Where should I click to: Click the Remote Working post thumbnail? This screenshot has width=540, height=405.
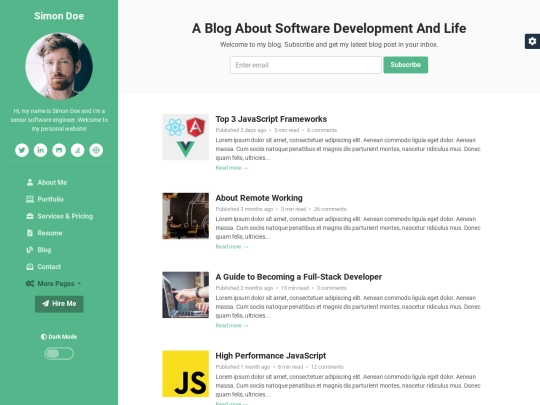pyautogui.click(x=186, y=216)
